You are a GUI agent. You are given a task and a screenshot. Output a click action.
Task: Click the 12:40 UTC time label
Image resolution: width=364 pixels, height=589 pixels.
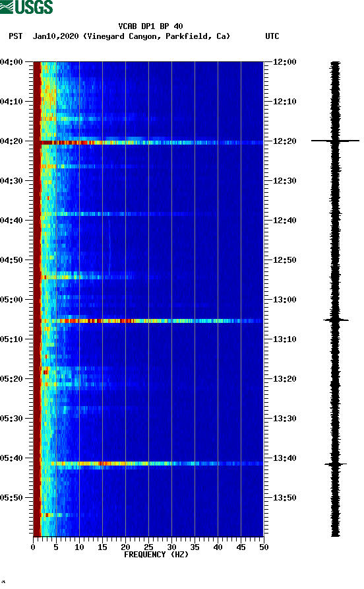[284, 220]
